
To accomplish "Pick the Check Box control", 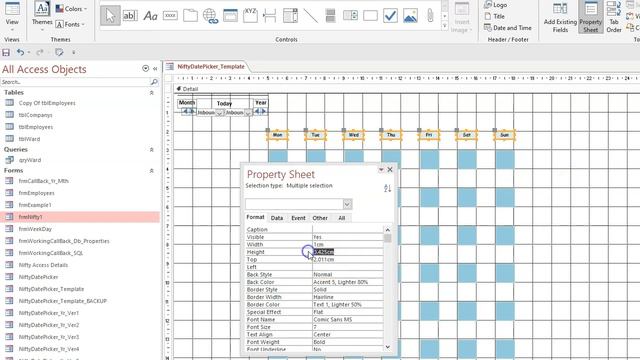I will pyautogui.click(x=390, y=16).
